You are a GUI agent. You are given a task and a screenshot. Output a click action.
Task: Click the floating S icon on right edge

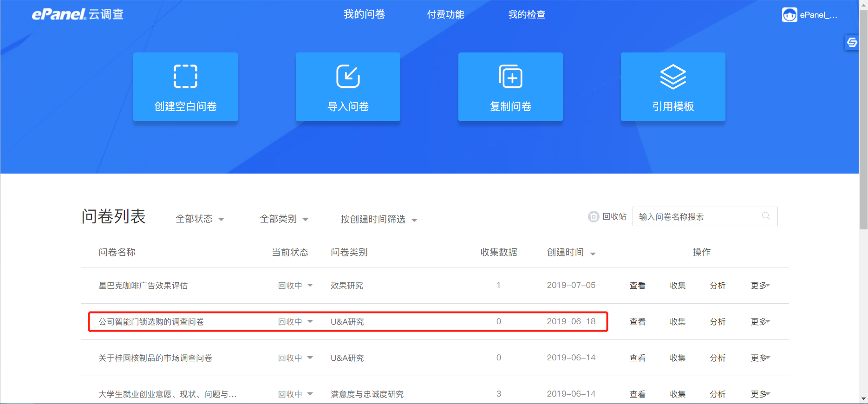[852, 42]
